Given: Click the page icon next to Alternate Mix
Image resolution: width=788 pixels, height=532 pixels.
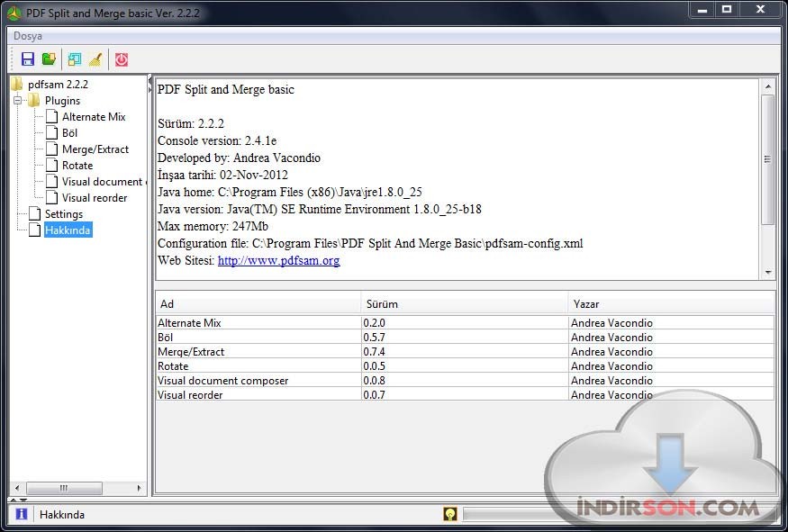Looking at the screenshot, I should pos(51,116).
